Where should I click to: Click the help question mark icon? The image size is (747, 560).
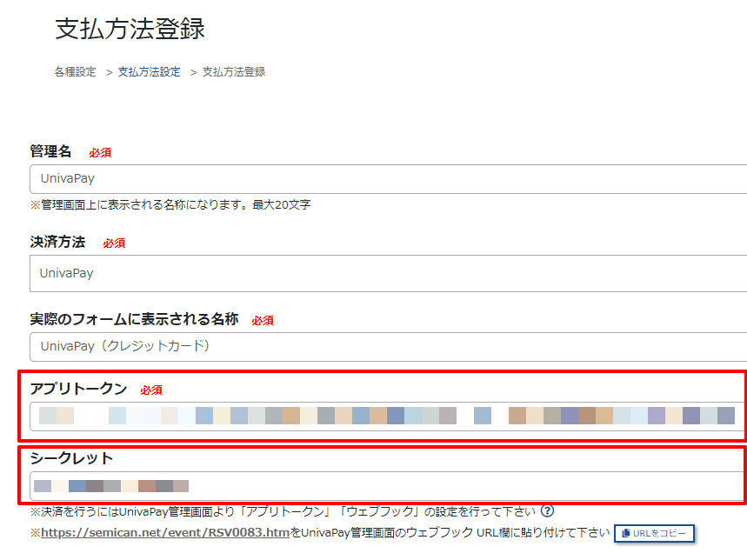coord(547,511)
